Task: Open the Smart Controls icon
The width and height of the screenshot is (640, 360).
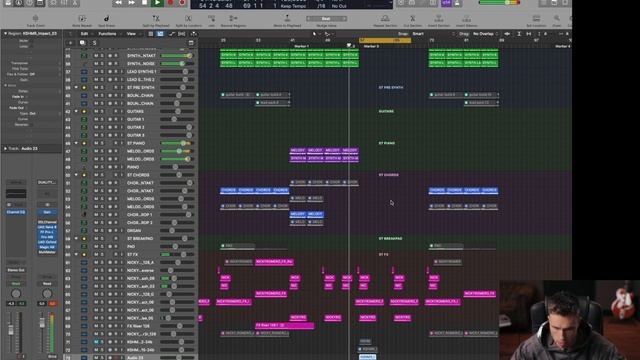Action: pyautogui.click(x=53, y=3)
